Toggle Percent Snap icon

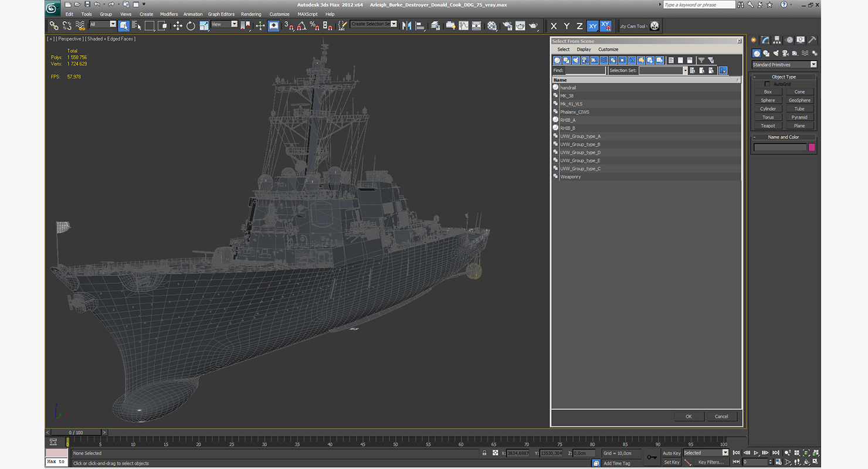click(314, 26)
